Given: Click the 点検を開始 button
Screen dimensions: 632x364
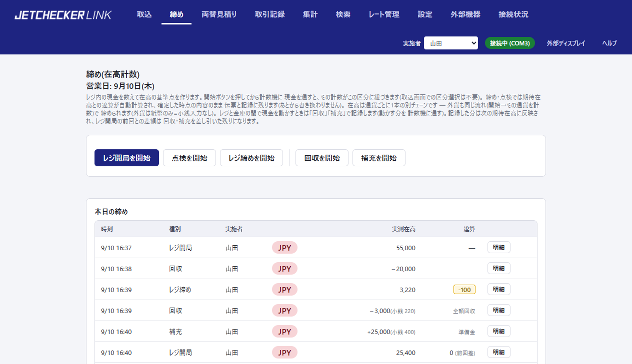Looking at the screenshot, I should point(189,158).
